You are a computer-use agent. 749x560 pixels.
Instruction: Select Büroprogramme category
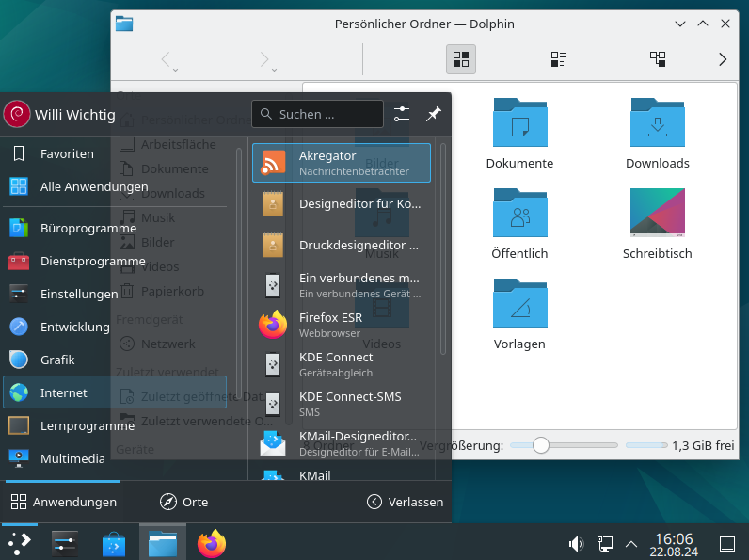tap(115, 229)
